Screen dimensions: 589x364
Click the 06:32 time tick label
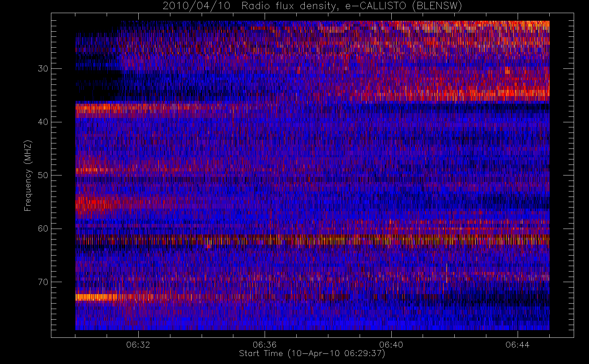tap(138, 345)
